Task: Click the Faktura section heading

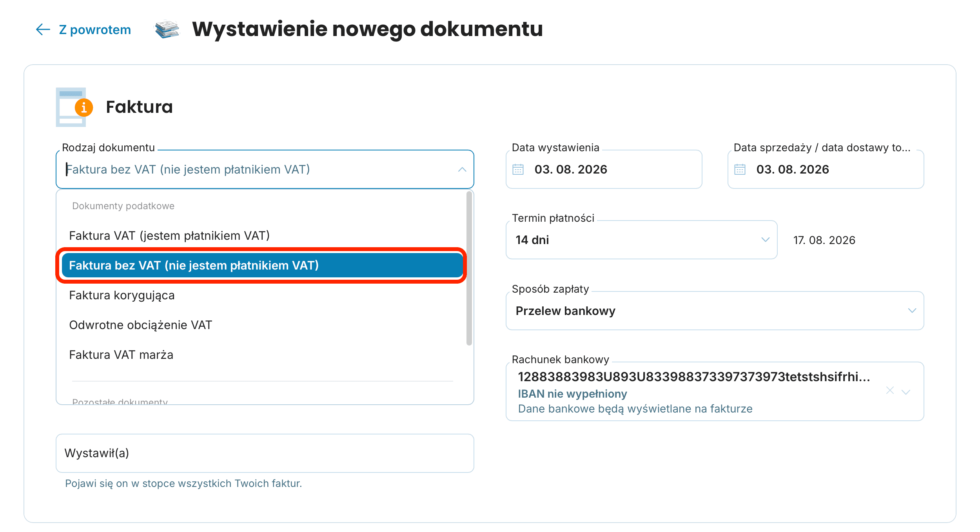Action: coord(139,107)
